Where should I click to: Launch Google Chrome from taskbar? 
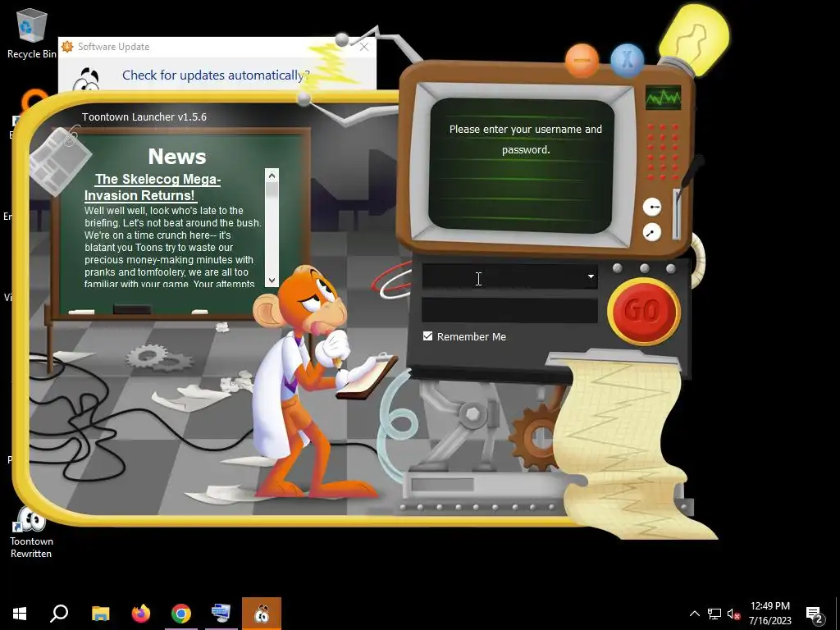181,614
